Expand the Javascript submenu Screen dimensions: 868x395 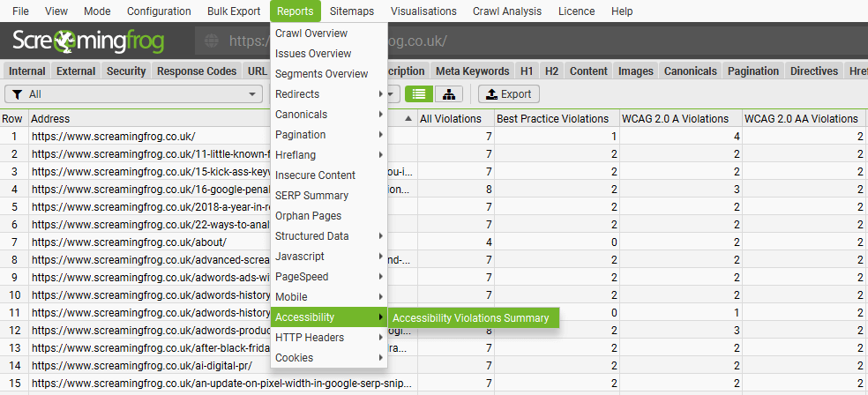tap(329, 257)
